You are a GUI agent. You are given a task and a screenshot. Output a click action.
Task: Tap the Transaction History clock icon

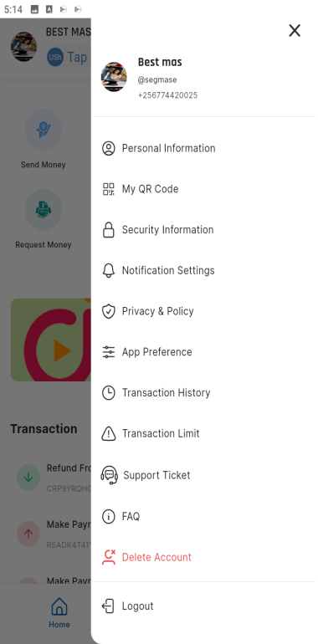click(109, 392)
